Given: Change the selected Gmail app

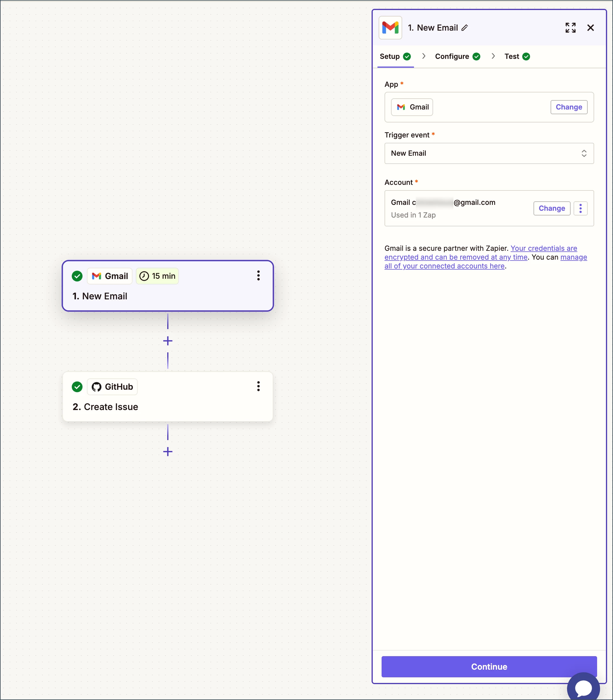Looking at the screenshot, I should click(x=569, y=107).
